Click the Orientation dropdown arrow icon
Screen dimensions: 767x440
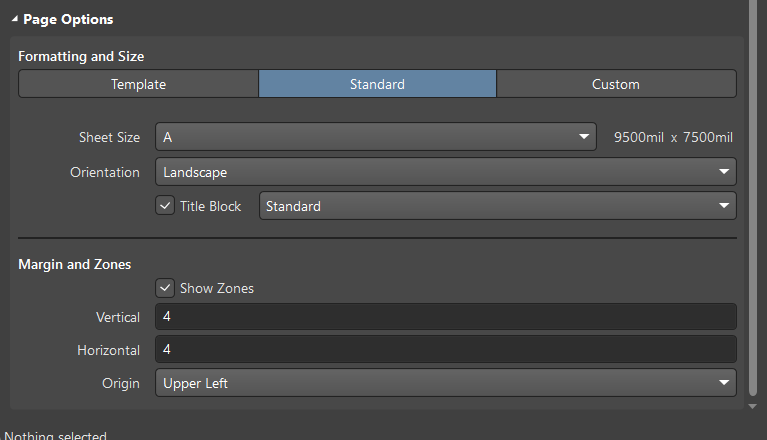724,172
